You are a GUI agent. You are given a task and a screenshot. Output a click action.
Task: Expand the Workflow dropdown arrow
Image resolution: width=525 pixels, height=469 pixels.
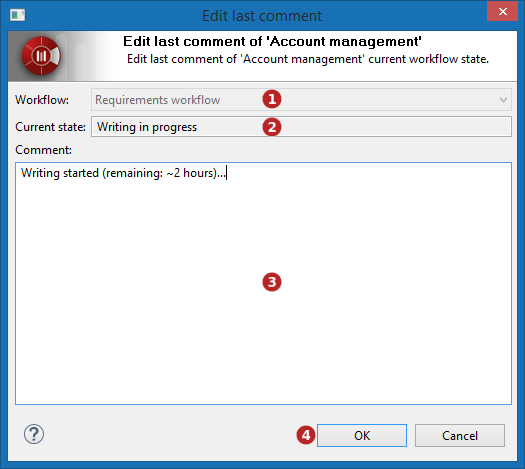point(503,100)
